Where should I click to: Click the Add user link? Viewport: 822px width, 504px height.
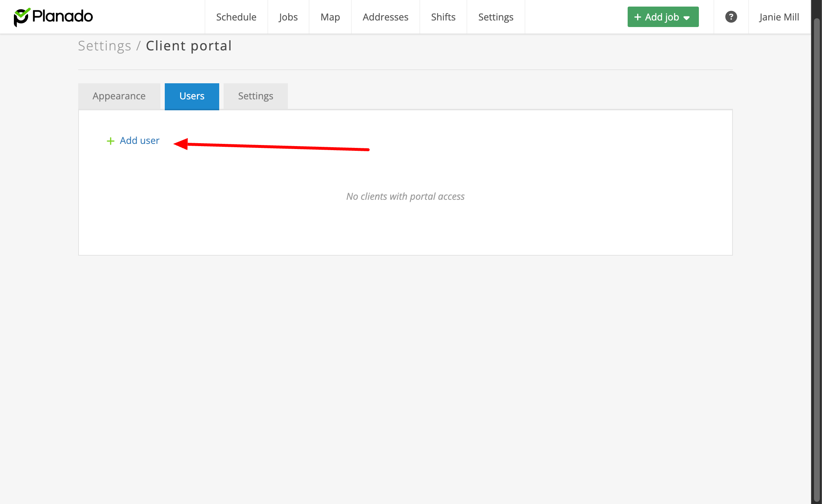click(139, 141)
